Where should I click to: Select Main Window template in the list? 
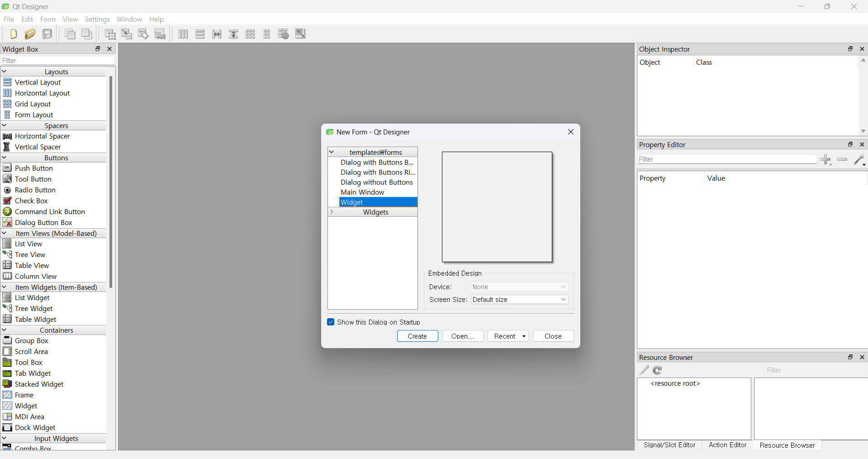(378, 192)
